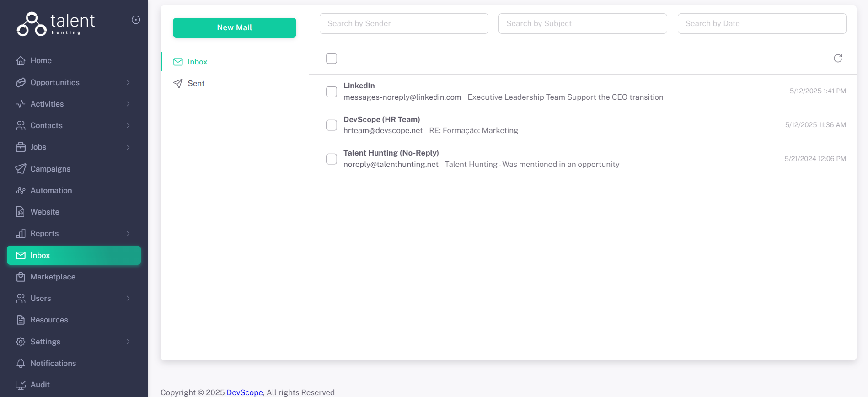Viewport: 868px width, 397px height.
Task: Open Notifications bell icon
Action: click(x=21, y=363)
